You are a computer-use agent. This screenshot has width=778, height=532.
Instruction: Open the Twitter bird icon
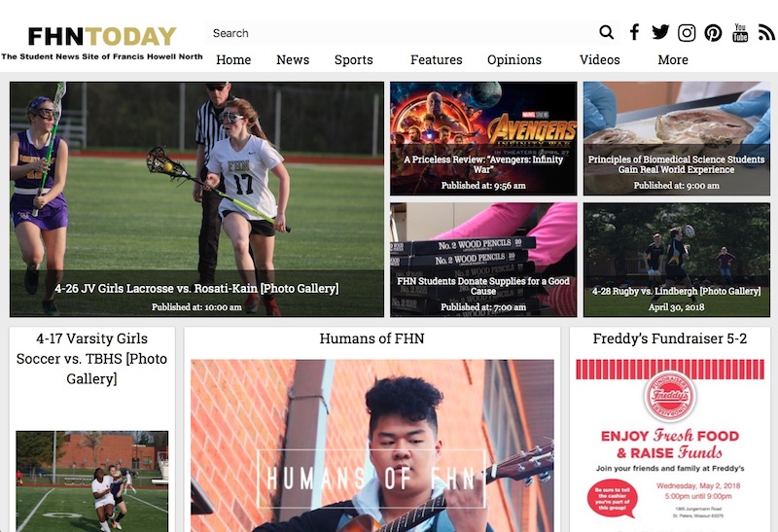click(x=660, y=32)
